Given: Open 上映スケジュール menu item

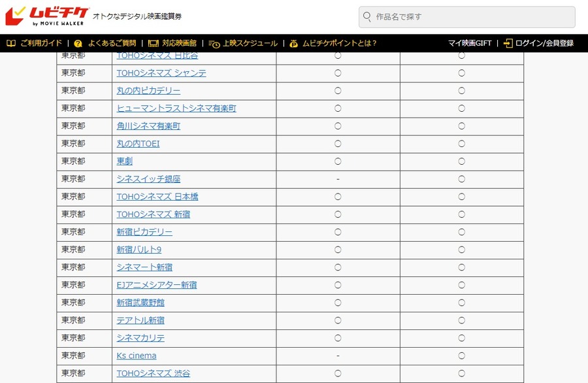Looking at the screenshot, I should click(250, 43).
